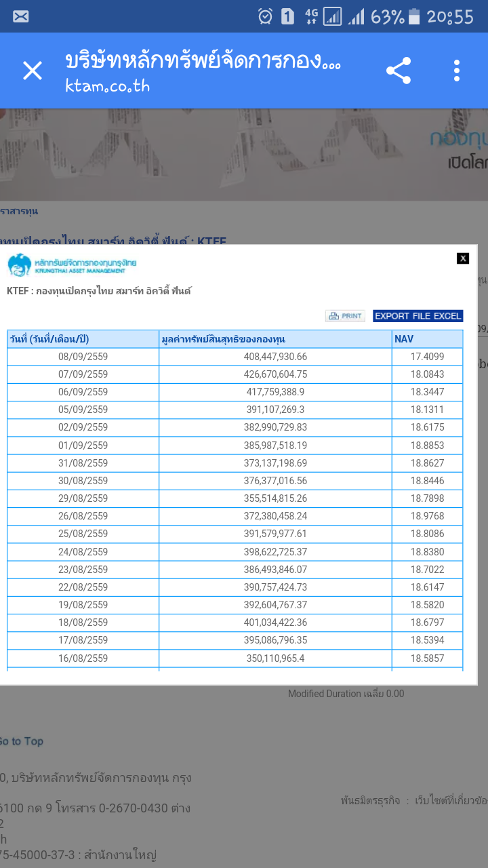Tap the share icon in header

coord(399,71)
